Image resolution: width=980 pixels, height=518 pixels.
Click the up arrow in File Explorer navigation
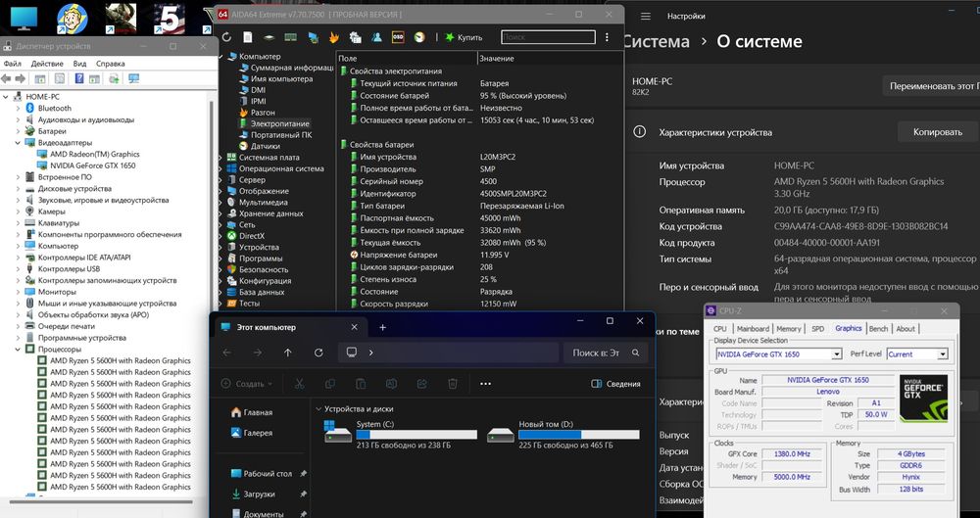(287, 353)
